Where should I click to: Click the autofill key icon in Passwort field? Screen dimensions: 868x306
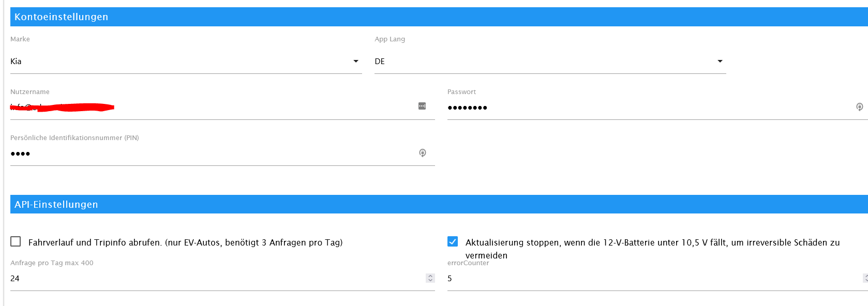859,107
